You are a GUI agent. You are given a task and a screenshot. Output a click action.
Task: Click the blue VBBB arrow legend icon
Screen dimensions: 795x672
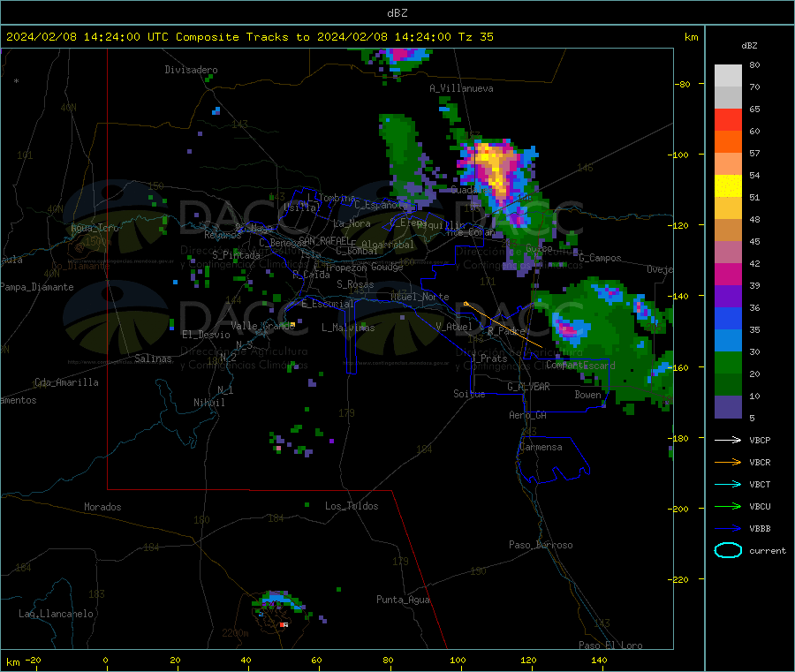[728, 528]
